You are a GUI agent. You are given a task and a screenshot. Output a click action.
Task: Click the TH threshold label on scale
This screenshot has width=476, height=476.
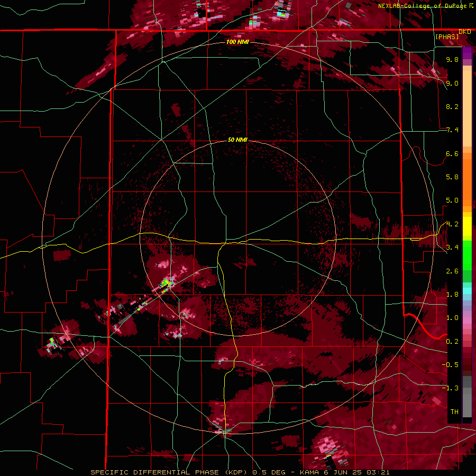coord(454,412)
